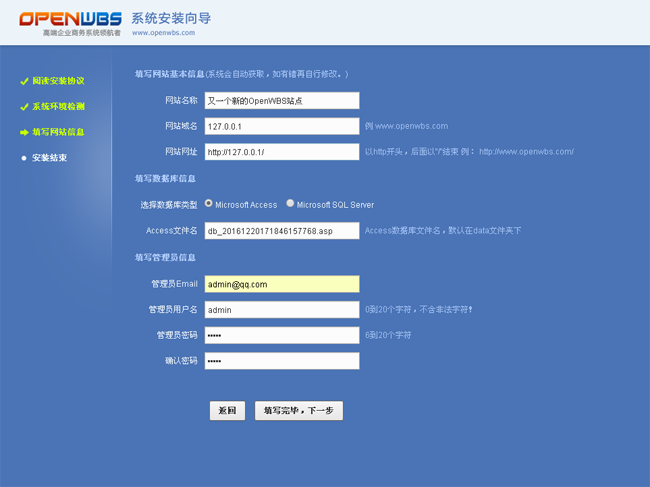Click the 网站网址 field with http://127.0.0.1/
Image resolution: width=650 pixels, height=487 pixels.
(282, 152)
